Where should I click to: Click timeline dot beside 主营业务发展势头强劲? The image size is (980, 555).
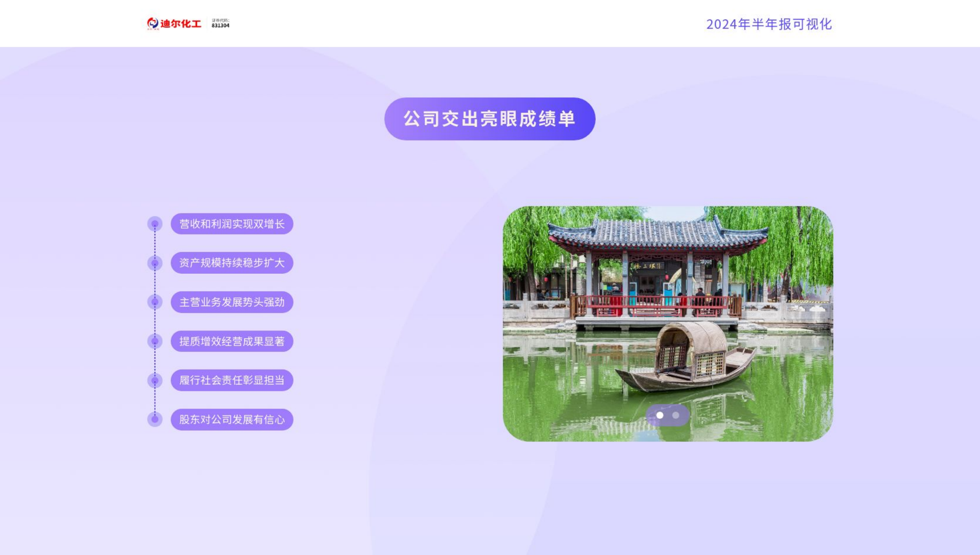tap(155, 302)
